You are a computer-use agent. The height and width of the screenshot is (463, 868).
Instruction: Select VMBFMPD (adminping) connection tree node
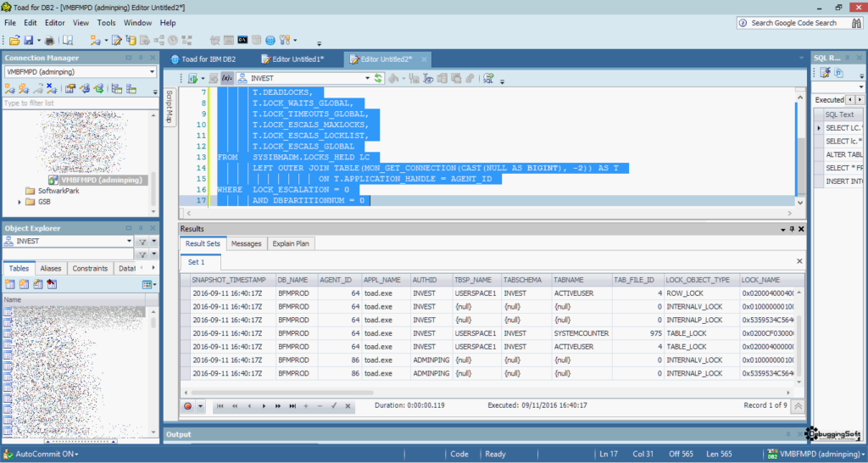[102, 180]
